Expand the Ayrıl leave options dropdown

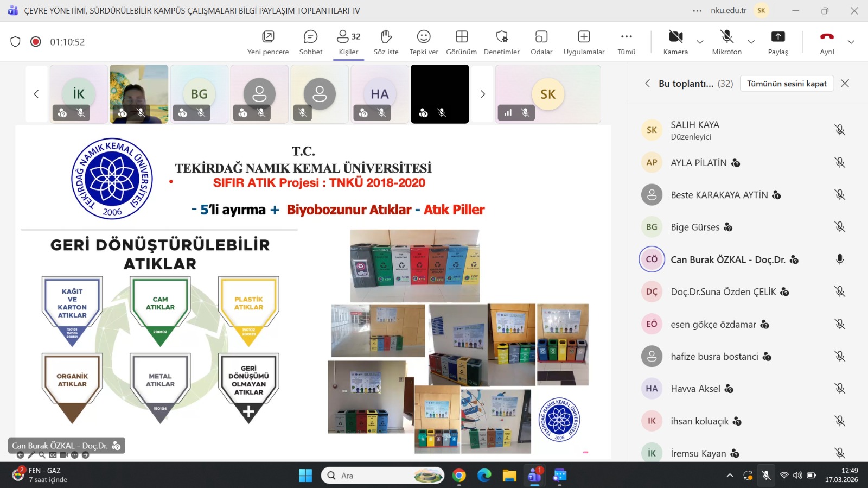click(851, 42)
